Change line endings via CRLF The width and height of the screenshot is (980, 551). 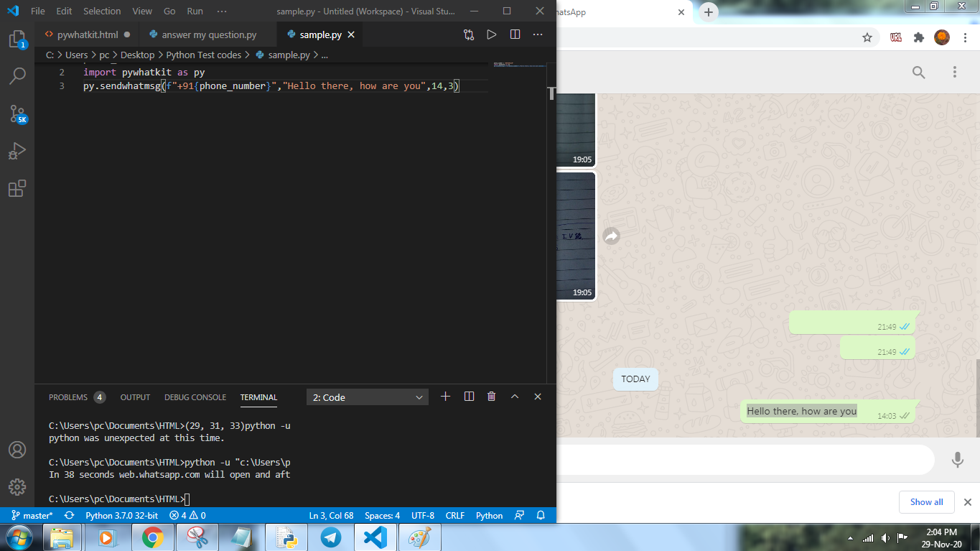click(455, 516)
